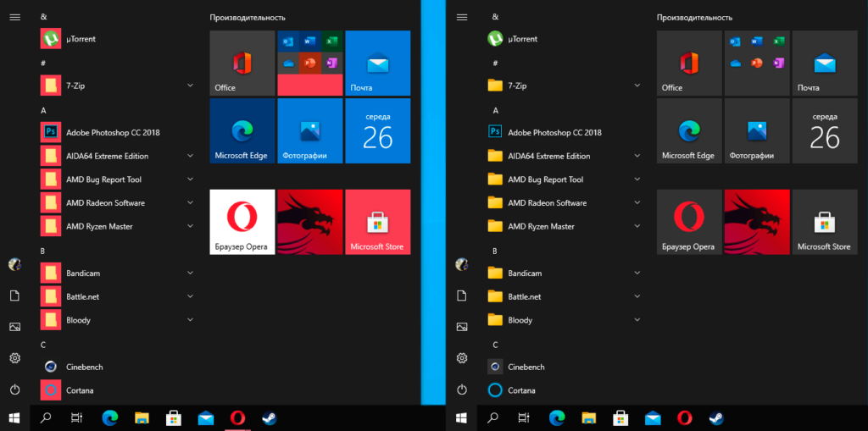Open the red dragon tile in right menu

point(757,222)
